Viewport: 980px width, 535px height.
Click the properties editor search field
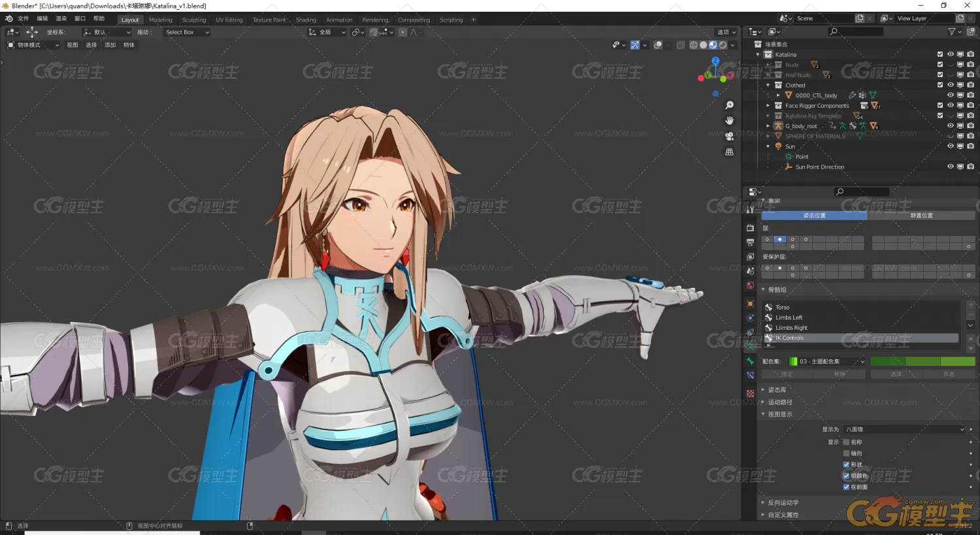(862, 191)
